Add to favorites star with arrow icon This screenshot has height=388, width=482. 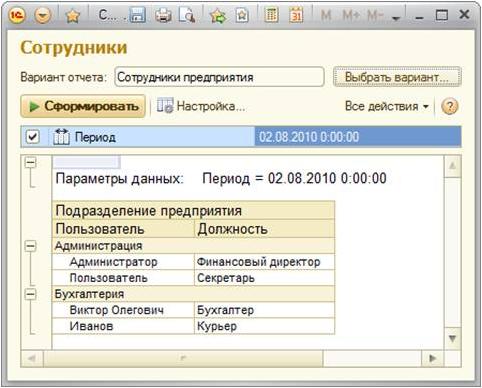(217, 15)
